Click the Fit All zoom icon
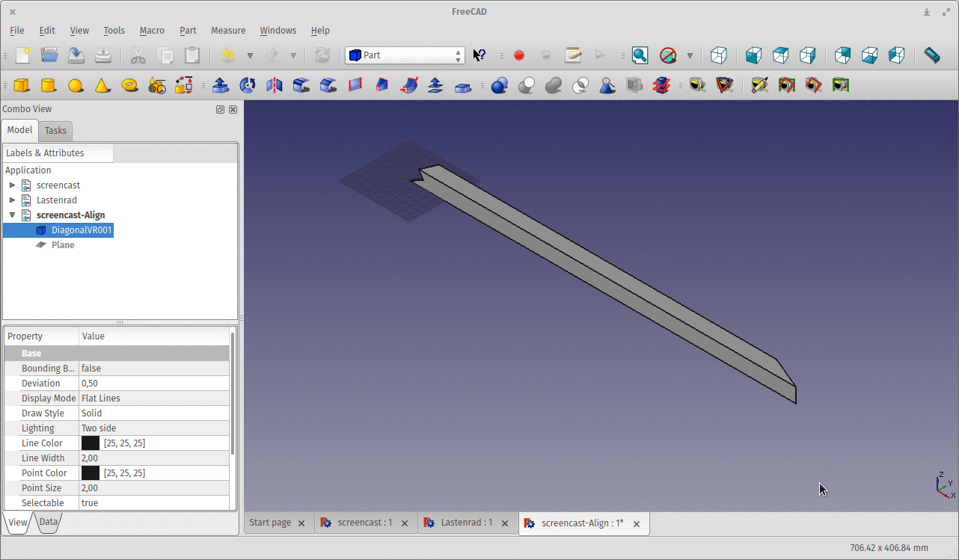Screen dimensions: 959x560 pos(640,55)
